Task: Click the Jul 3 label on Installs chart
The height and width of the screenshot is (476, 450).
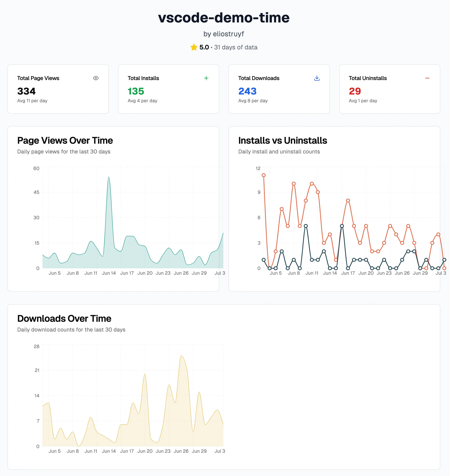Action: [441, 273]
